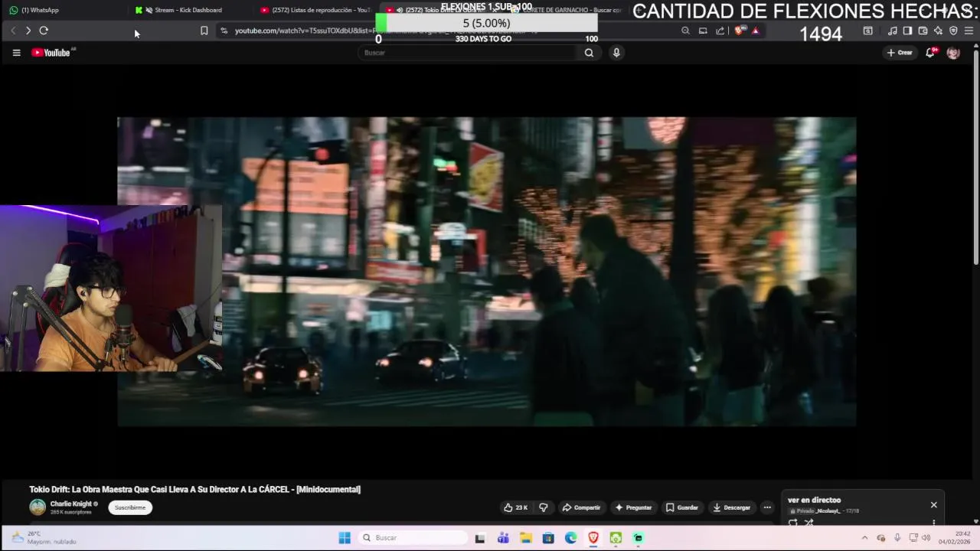The image size is (980, 551).
Task: Open the Leo AI sparkle icon in toolbar
Action: [938, 31]
